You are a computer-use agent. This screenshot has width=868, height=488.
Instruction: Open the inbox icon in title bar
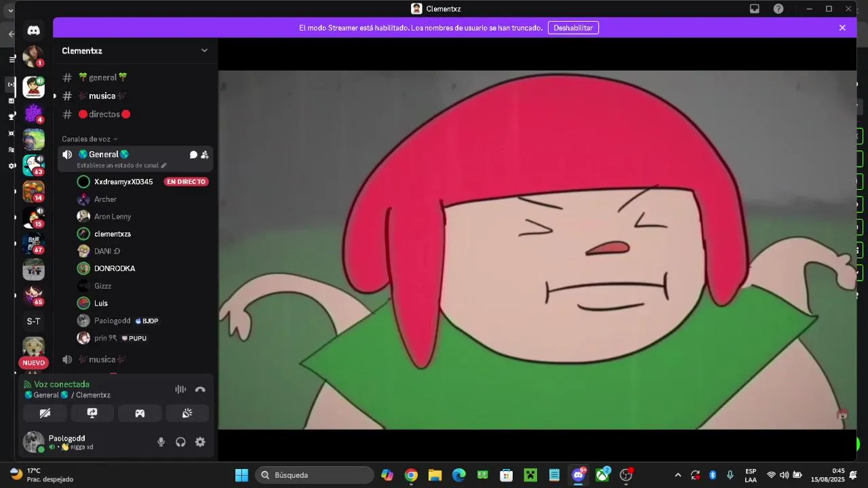(x=754, y=9)
